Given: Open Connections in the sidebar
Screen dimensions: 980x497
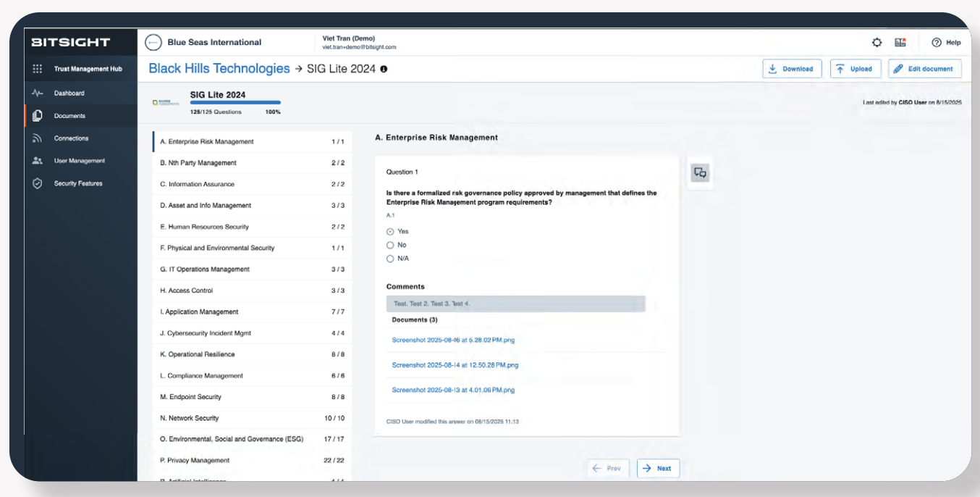Looking at the screenshot, I should point(71,138).
